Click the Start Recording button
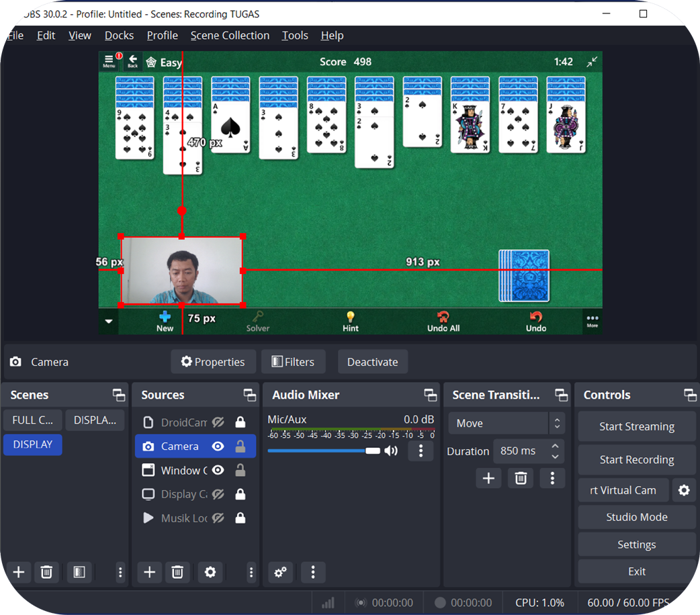700x615 pixels. tap(636, 460)
